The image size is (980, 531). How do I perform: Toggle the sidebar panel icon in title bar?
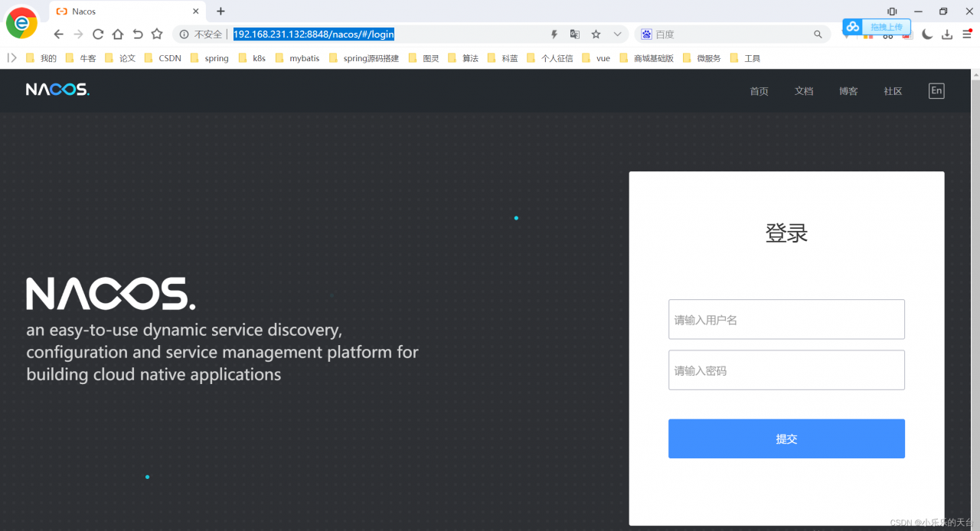(892, 11)
